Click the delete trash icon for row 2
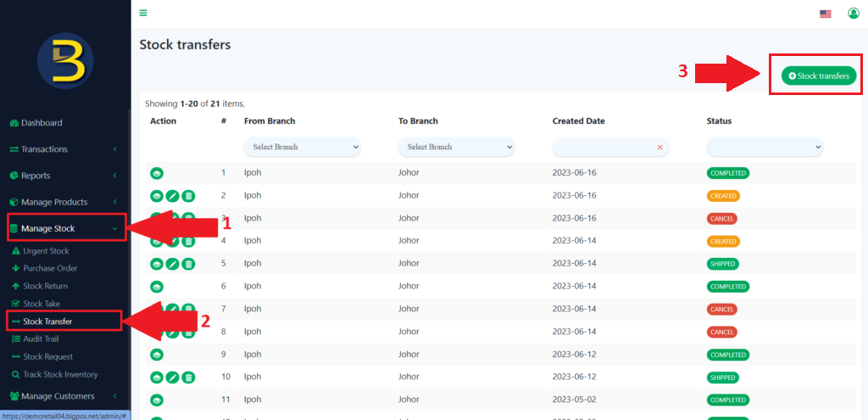This screenshot has height=420, width=868. click(x=188, y=196)
